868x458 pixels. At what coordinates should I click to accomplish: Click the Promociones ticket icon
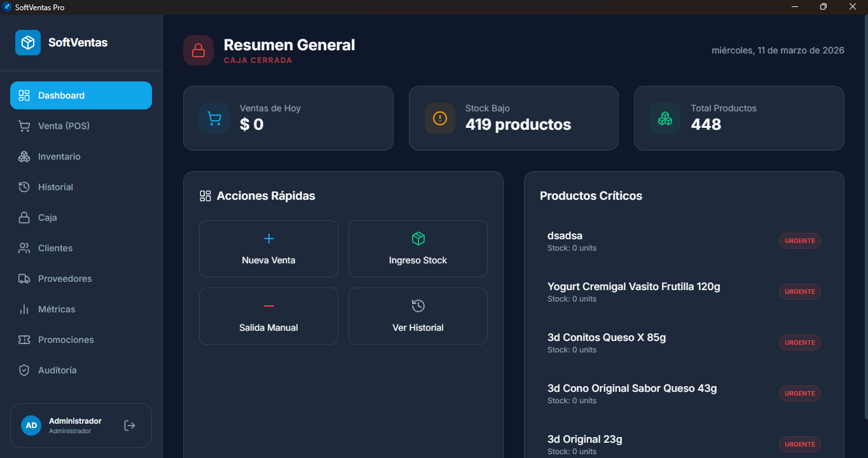24,339
